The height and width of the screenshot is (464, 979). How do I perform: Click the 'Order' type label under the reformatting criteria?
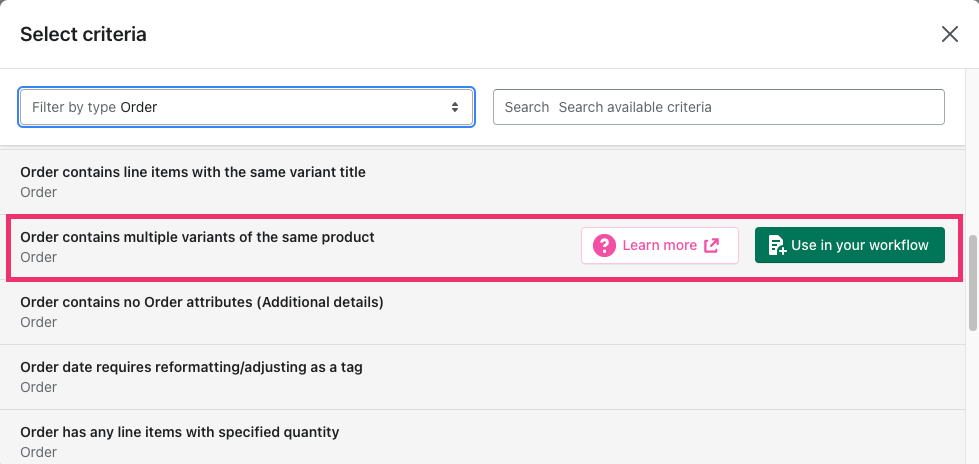(38, 387)
